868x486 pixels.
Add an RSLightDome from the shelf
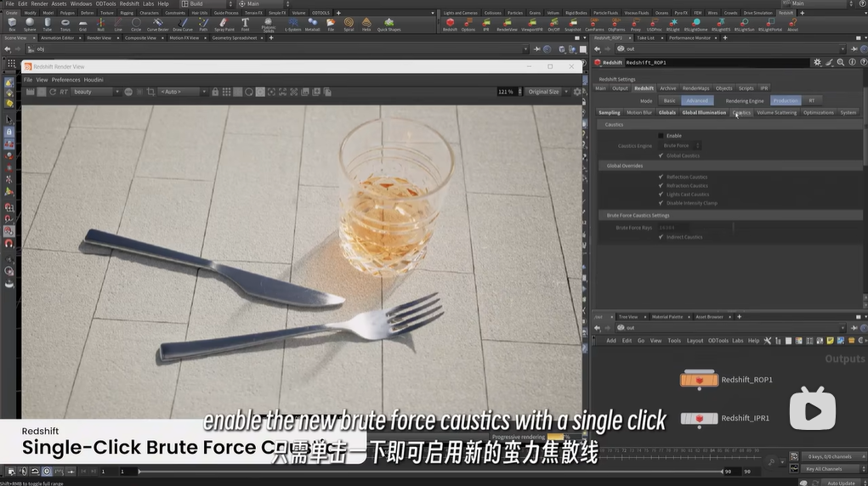[695, 25]
